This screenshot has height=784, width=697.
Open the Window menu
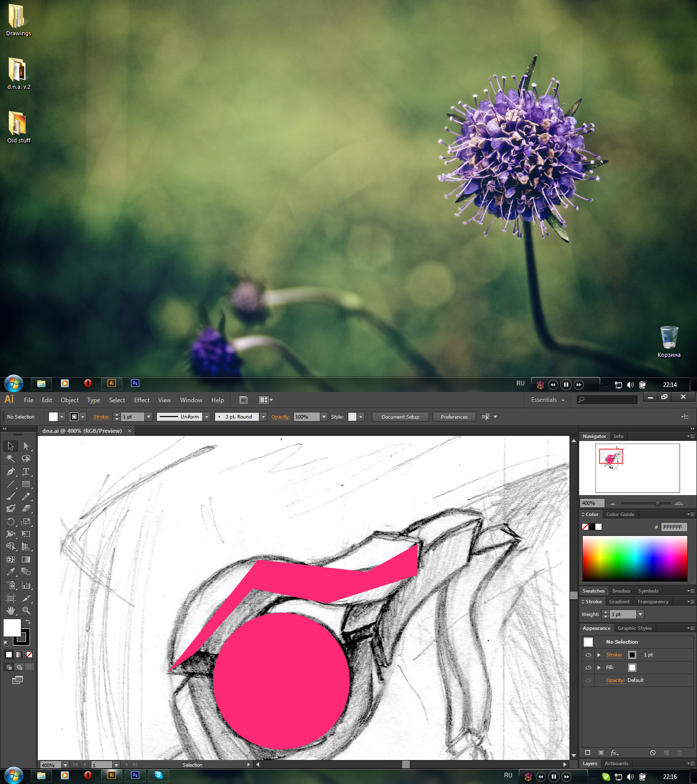pos(191,400)
